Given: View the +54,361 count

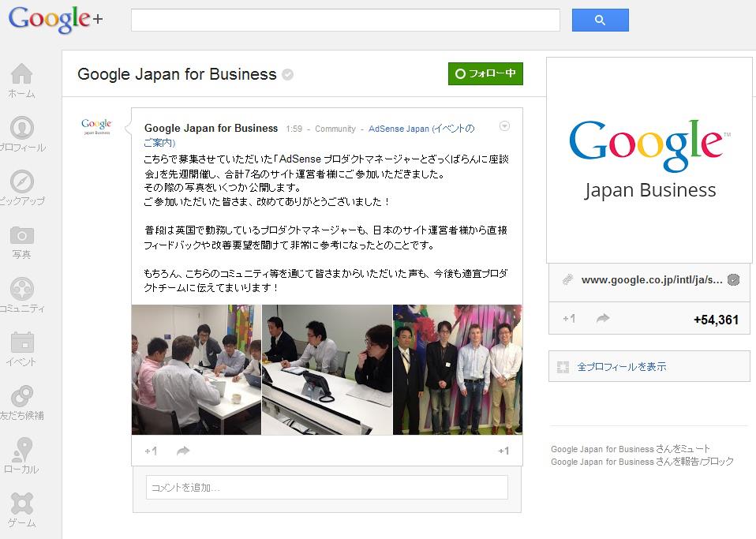Looking at the screenshot, I should pyautogui.click(x=716, y=320).
